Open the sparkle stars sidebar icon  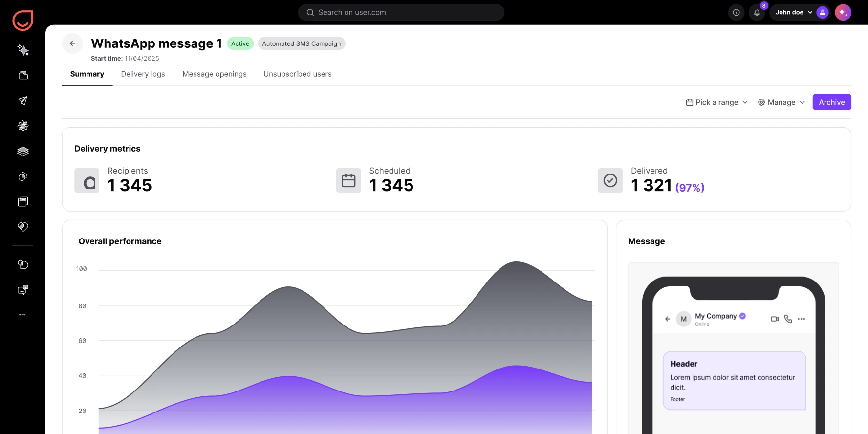coord(23,50)
